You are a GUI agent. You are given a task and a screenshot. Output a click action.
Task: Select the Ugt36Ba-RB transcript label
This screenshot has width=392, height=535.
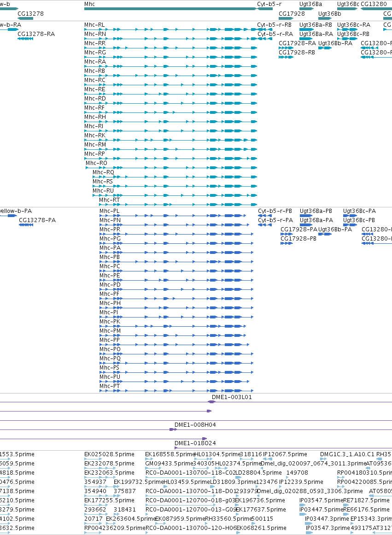click(x=316, y=25)
